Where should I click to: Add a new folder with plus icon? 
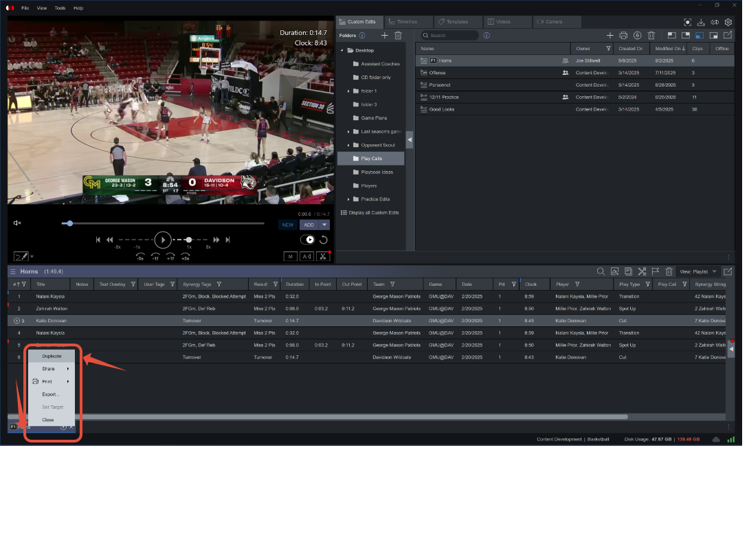tap(385, 35)
